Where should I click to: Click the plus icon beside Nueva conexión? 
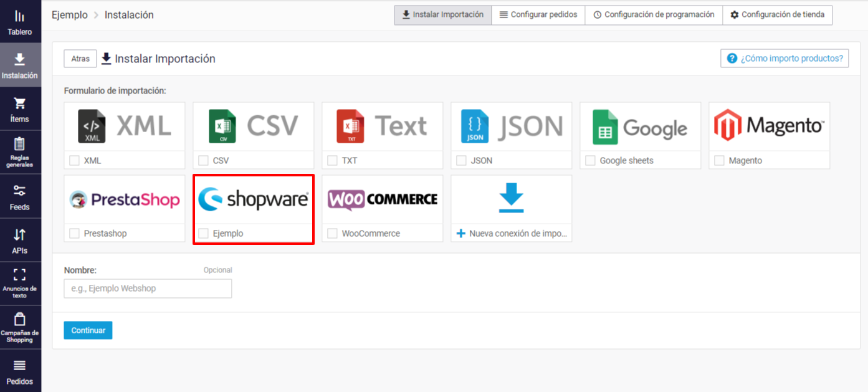coord(461,234)
